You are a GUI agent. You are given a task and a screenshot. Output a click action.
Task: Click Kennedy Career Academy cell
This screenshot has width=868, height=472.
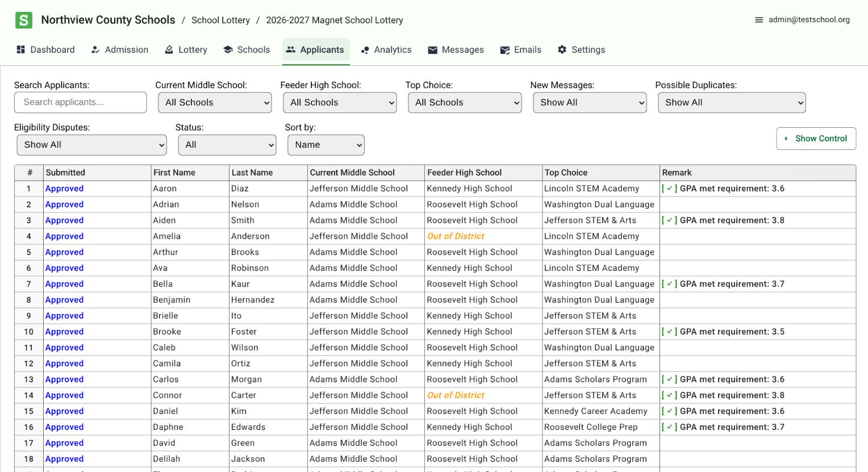click(600, 411)
